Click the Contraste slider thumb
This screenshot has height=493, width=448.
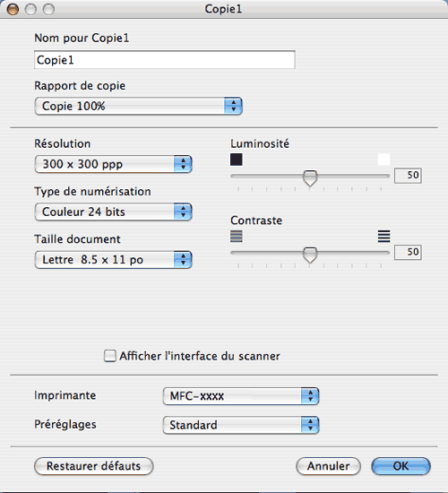[x=310, y=255]
